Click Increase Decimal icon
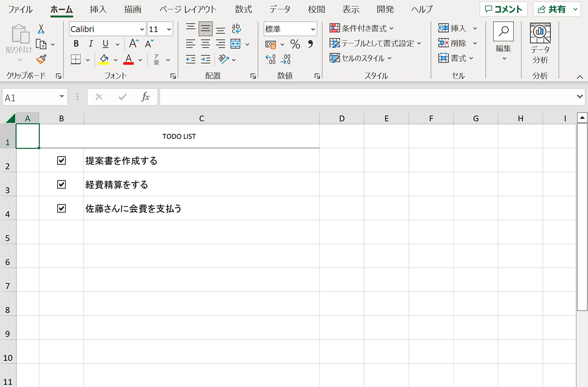588x387 pixels. [270, 59]
